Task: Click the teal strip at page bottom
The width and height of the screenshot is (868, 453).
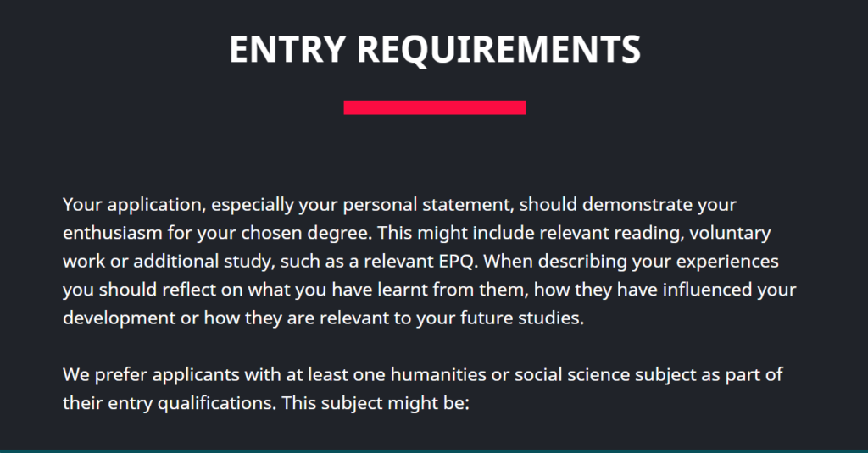Action: coord(434,451)
